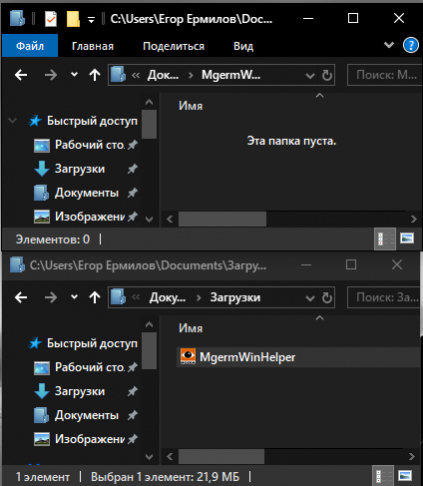Open recent locations dropdown in bottom window
423x486 pixels.
[74, 297]
